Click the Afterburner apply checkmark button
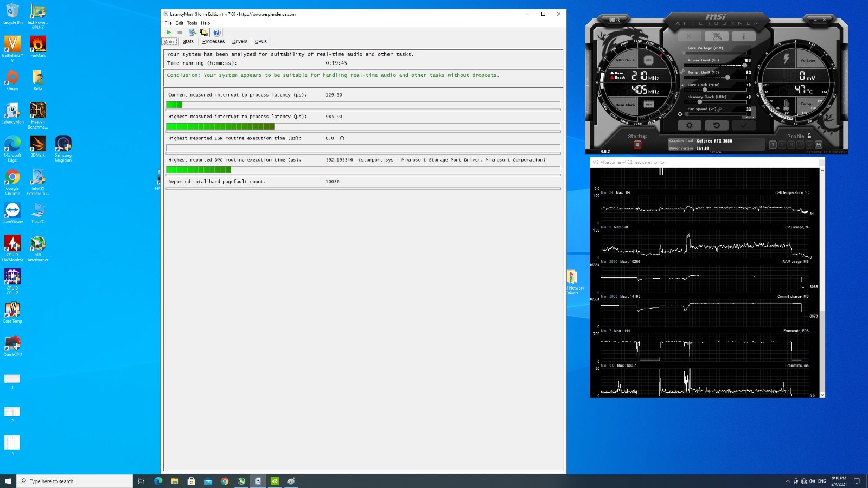The width and height of the screenshot is (868, 488). 744,125
